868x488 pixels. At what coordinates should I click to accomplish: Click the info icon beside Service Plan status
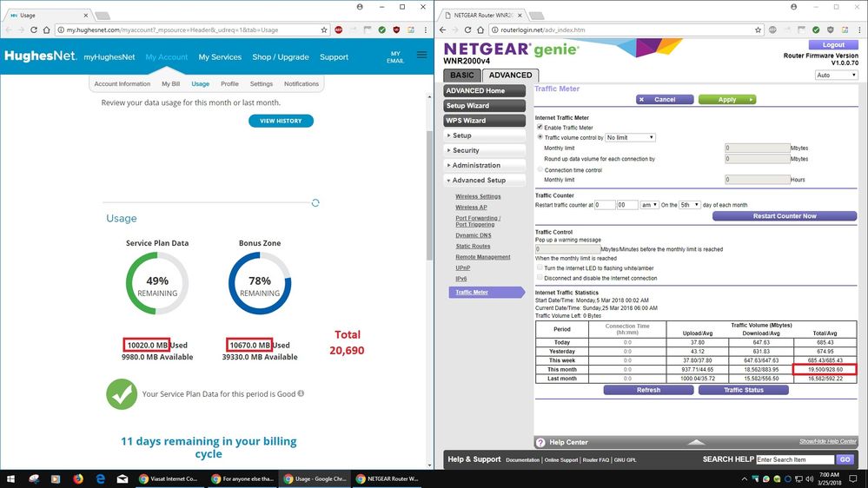point(301,393)
